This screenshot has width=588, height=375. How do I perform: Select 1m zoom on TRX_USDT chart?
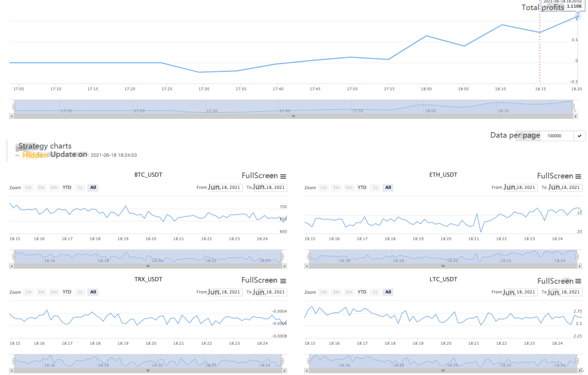[x=28, y=292]
